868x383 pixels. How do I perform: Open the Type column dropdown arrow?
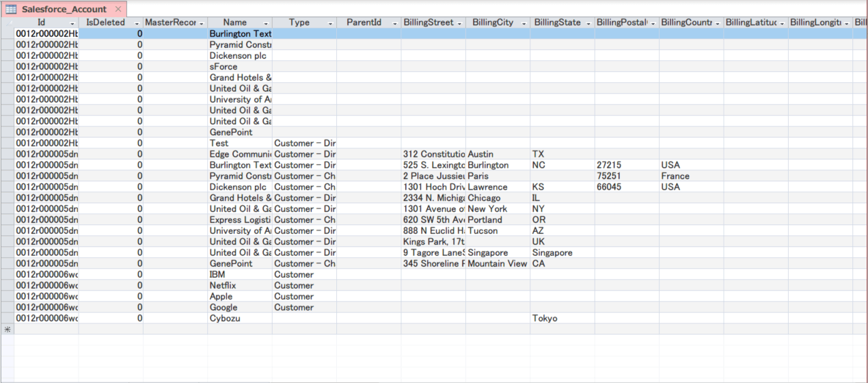[x=331, y=23]
